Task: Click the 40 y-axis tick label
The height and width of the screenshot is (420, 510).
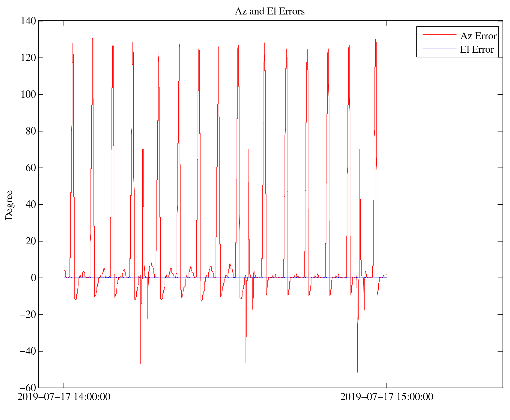Action: tap(31, 204)
